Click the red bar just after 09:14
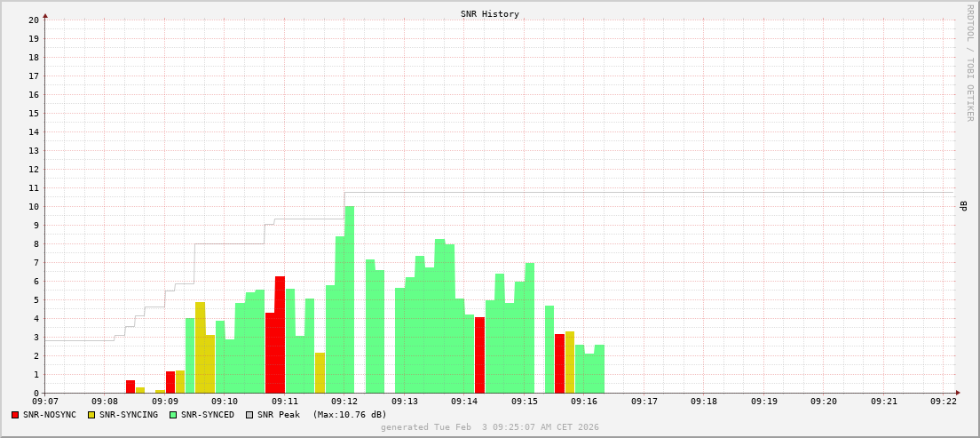Image resolution: width=980 pixels, height=438 pixels. [x=479, y=355]
